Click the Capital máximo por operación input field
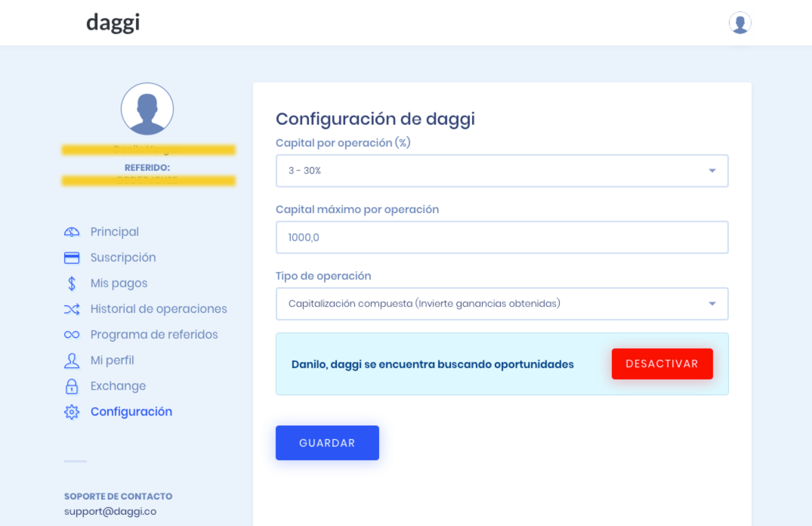This screenshot has width=812, height=526. [502, 237]
